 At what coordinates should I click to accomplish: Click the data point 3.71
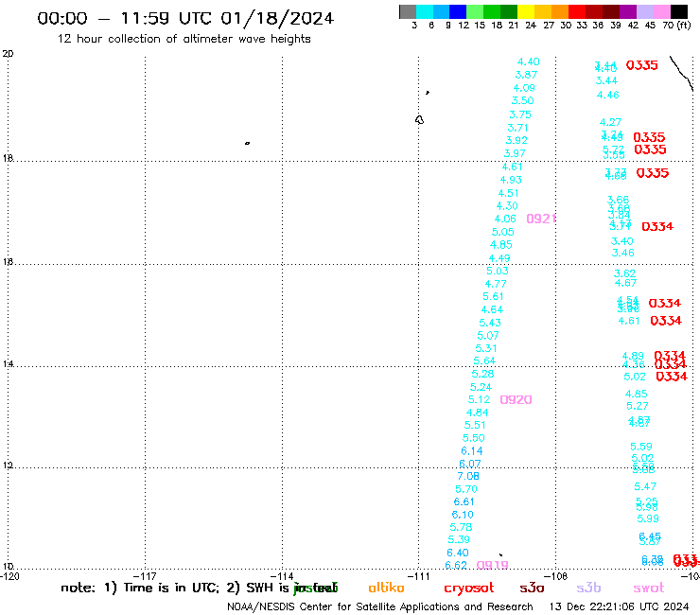click(517, 128)
